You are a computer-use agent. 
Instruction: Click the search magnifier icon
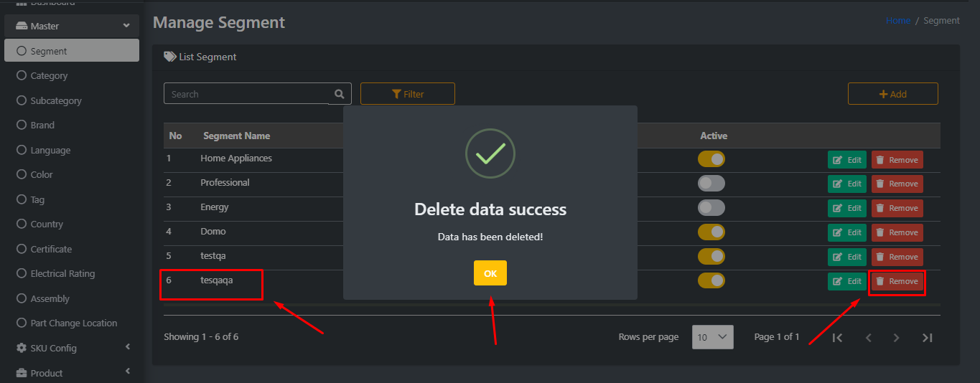click(340, 94)
